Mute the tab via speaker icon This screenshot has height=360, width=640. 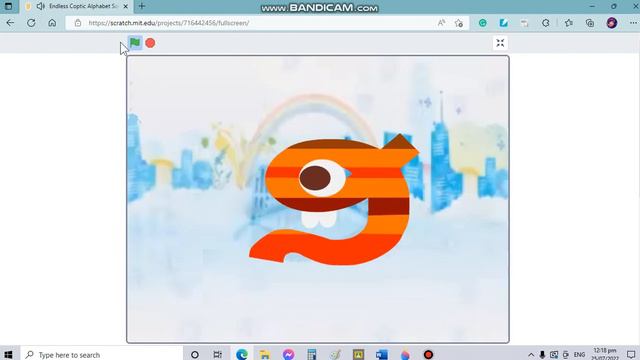(40, 6)
